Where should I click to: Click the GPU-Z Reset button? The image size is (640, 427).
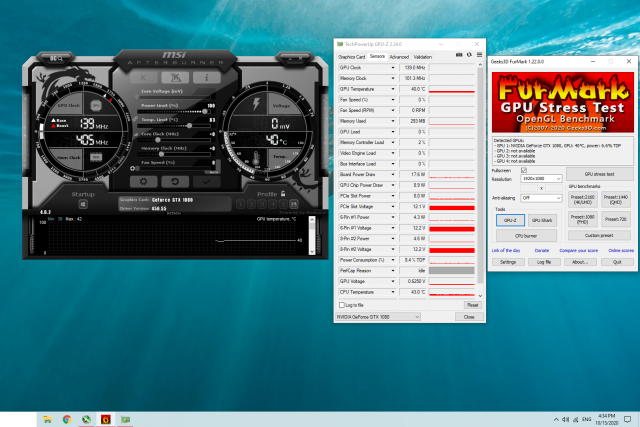click(473, 305)
